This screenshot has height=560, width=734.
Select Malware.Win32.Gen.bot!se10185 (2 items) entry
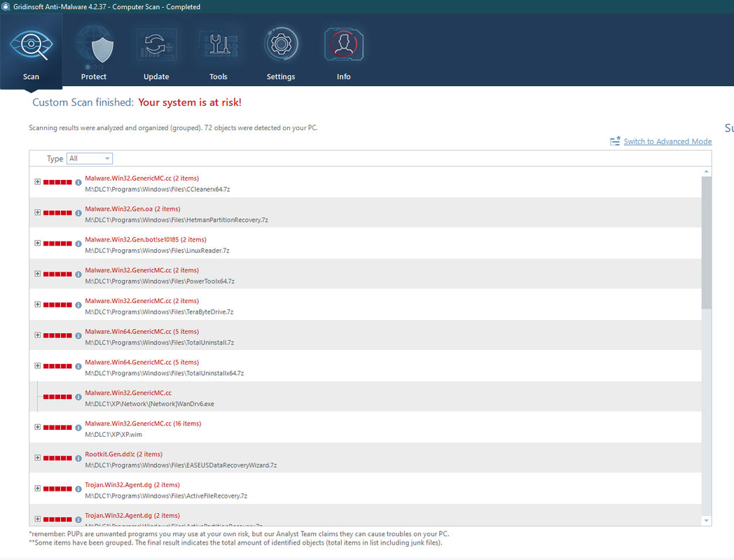146,239
